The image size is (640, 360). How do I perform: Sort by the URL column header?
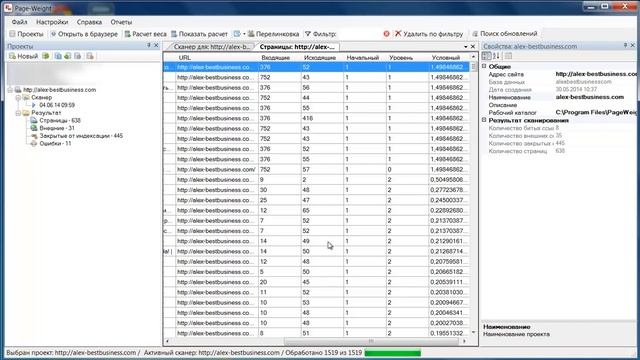point(217,58)
